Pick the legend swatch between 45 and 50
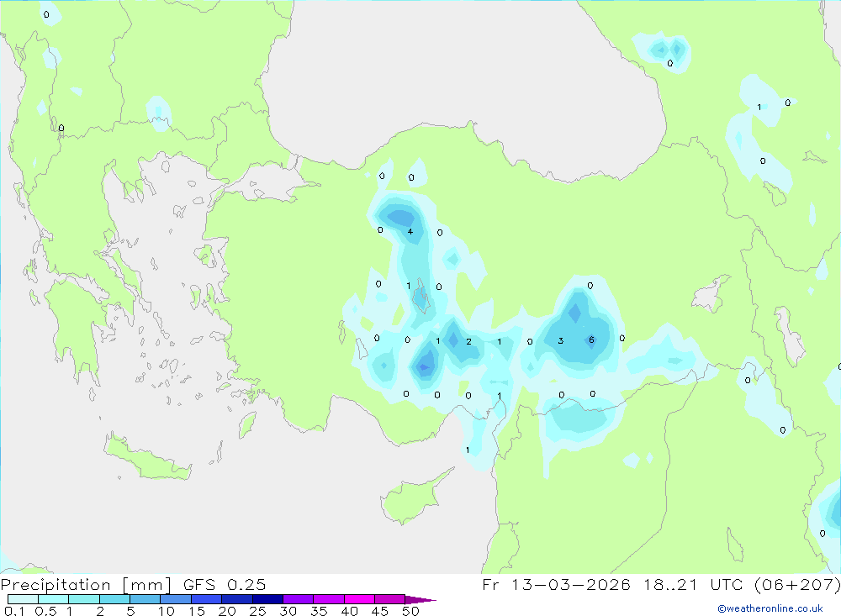This screenshot has height=616, width=841. tap(390, 599)
